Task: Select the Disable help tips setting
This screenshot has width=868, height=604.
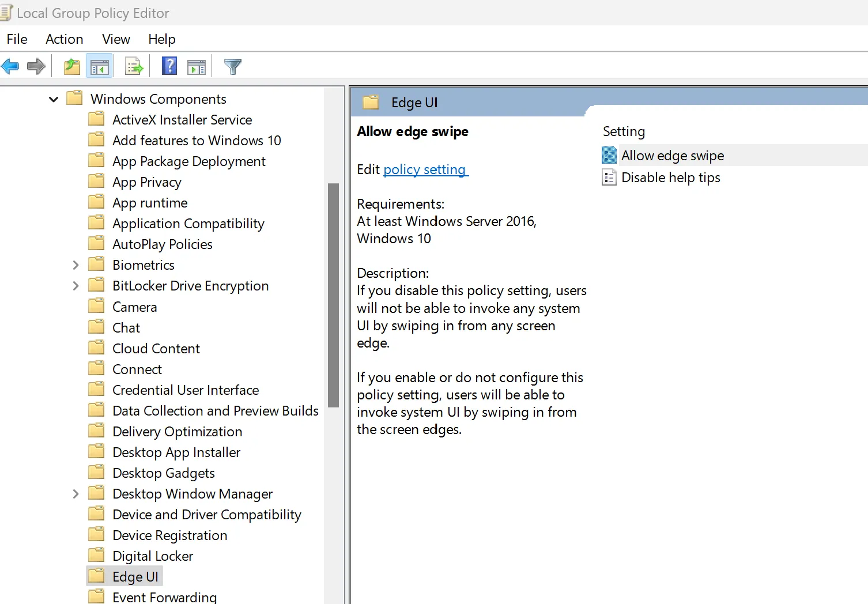Action: pyautogui.click(x=671, y=178)
